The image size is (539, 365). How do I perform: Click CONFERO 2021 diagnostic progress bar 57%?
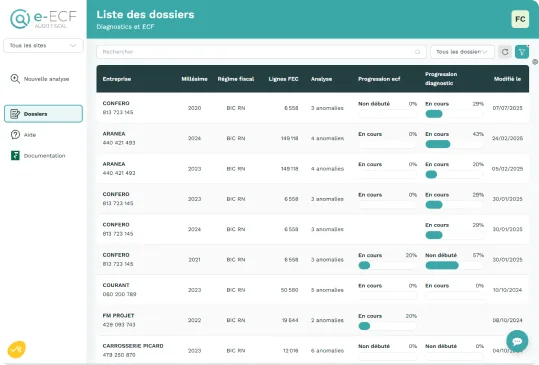[x=454, y=265]
